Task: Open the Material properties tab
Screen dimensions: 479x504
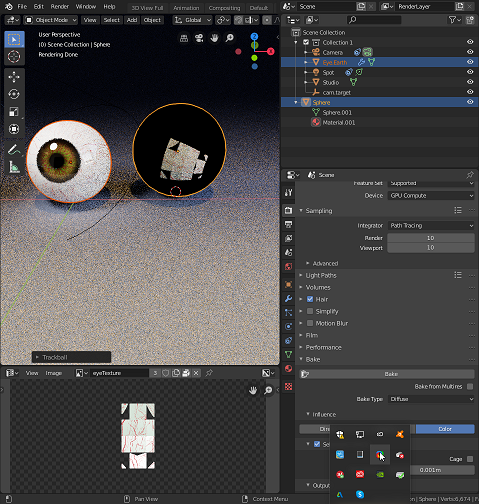Action: [x=289, y=369]
